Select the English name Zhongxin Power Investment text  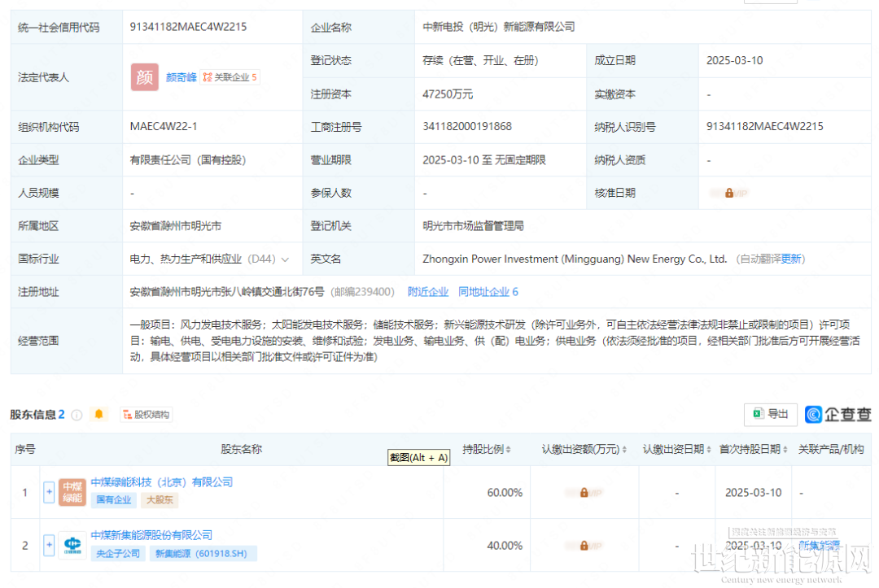pos(575,259)
